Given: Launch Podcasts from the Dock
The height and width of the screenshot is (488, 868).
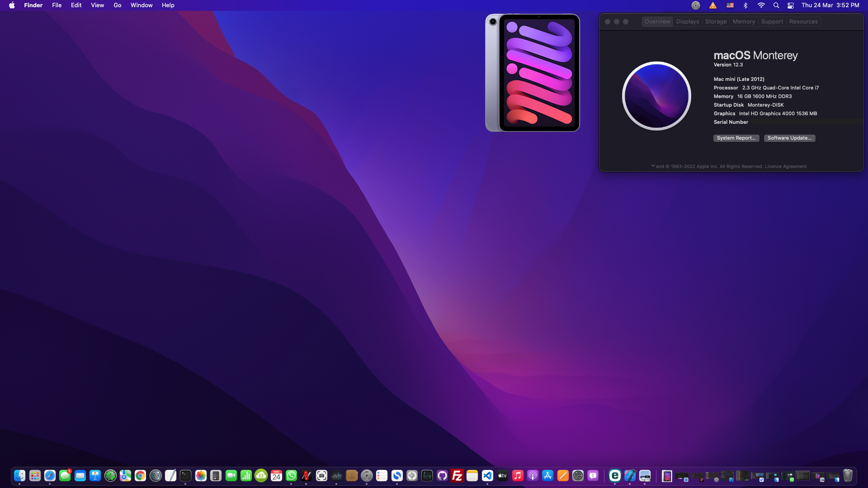Looking at the screenshot, I should pos(533,476).
